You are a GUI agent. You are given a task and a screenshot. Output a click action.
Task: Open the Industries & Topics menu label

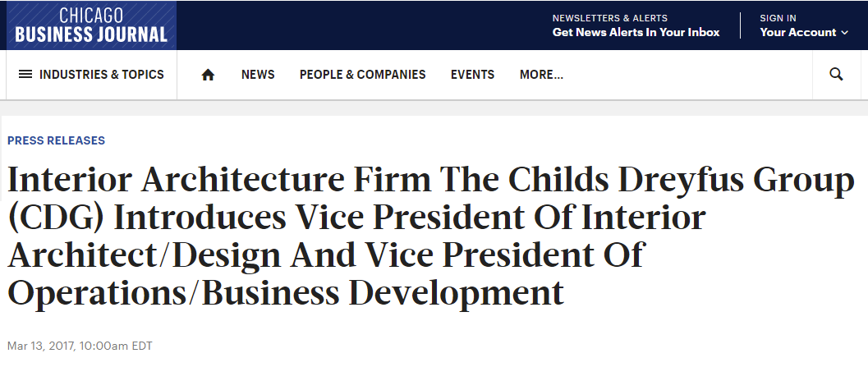(101, 74)
